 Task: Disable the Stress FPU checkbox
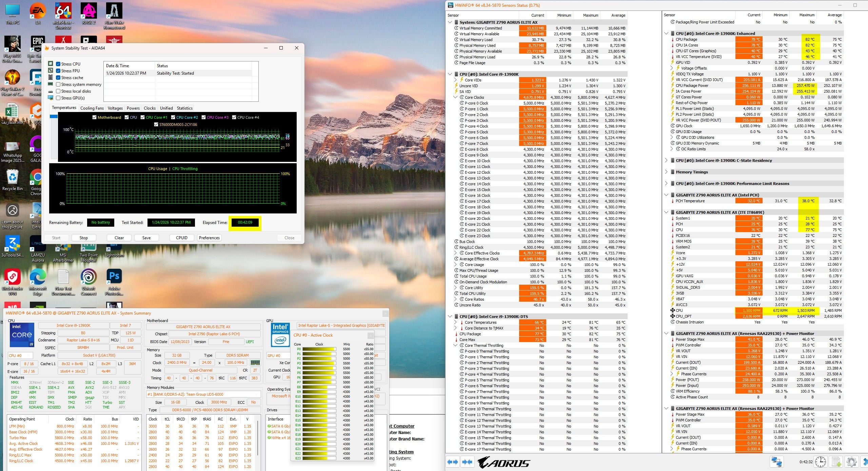(x=58, y=71)
